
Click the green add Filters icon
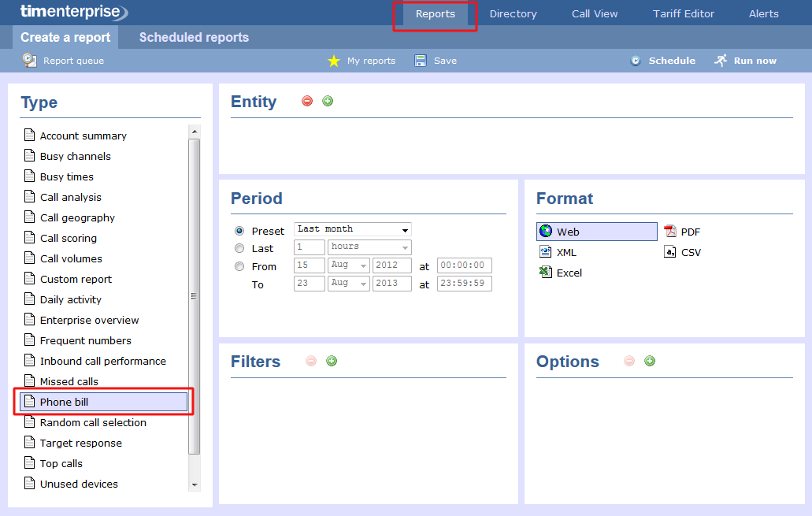332,361
